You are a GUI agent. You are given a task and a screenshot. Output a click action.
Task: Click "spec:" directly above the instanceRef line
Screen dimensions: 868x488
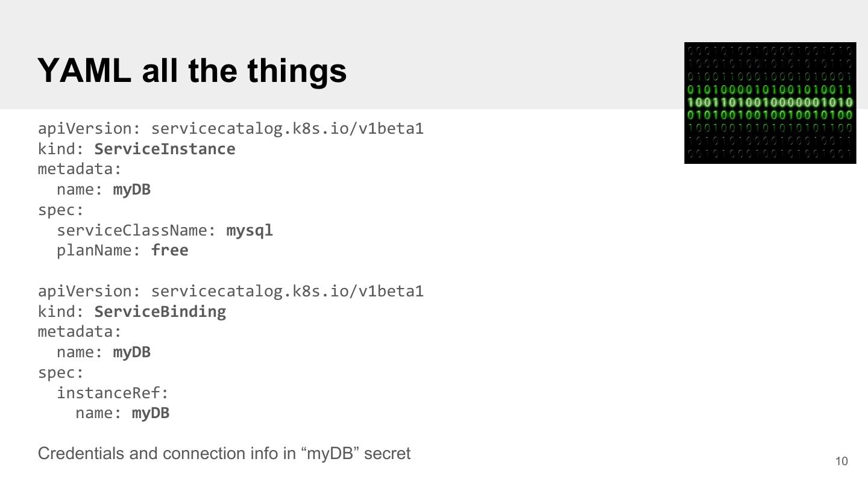coord(61,372)
